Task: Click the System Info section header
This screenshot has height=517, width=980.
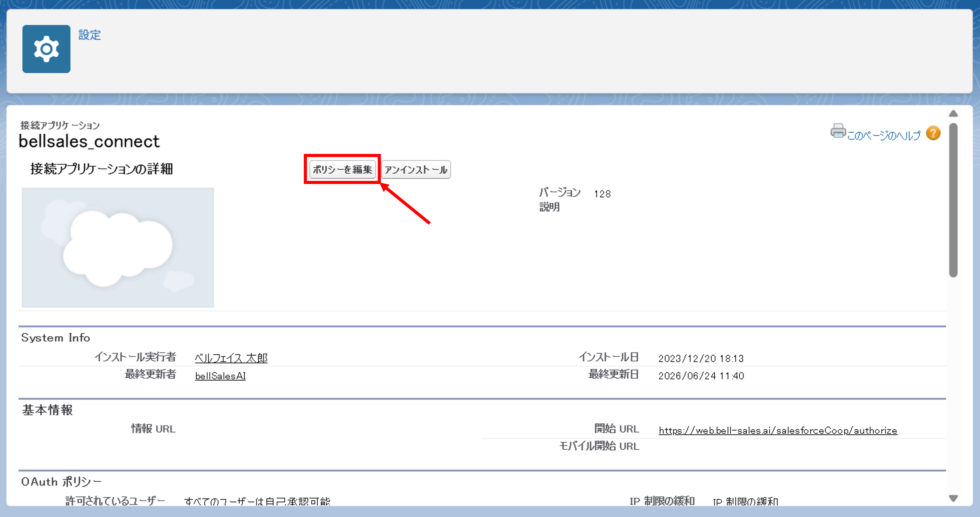Action: point(55,338)
